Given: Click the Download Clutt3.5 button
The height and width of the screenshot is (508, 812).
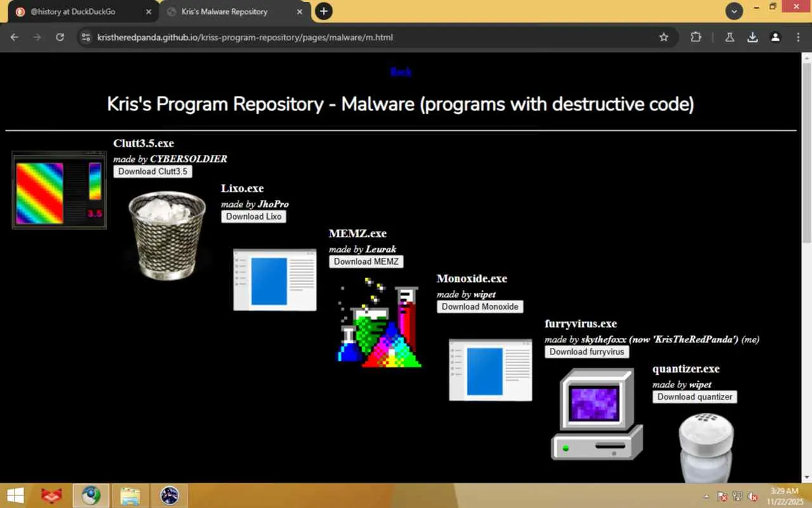Looking at the screenshot, I should click(153, 171).
